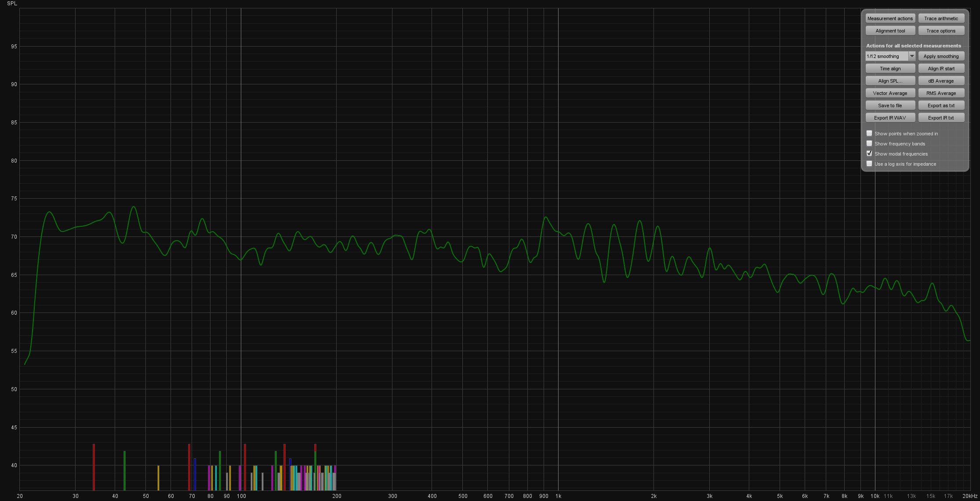Compute the dB Average

click(941, 81)
